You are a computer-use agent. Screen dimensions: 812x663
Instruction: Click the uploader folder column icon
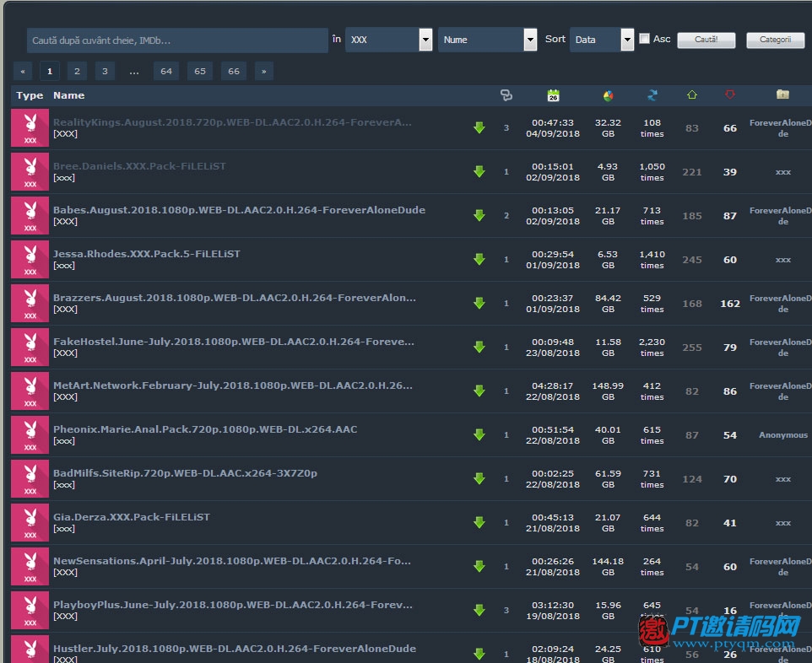[x=782, y=94]
